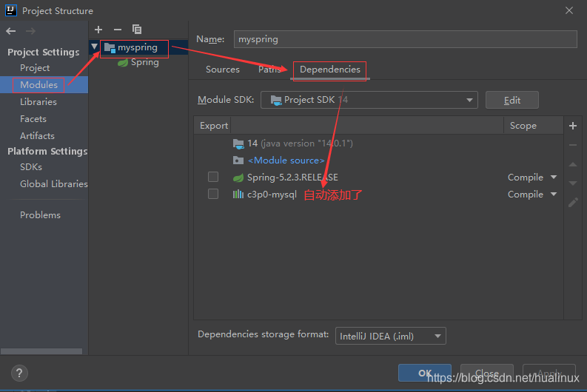Click the module Name input field
Viewport: 587px width, 392px height.
click(x=406, y=39)
